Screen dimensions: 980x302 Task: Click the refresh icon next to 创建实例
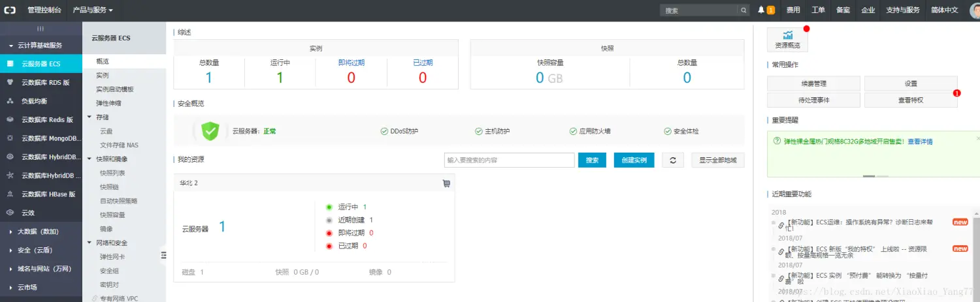(x=673, y=160)
